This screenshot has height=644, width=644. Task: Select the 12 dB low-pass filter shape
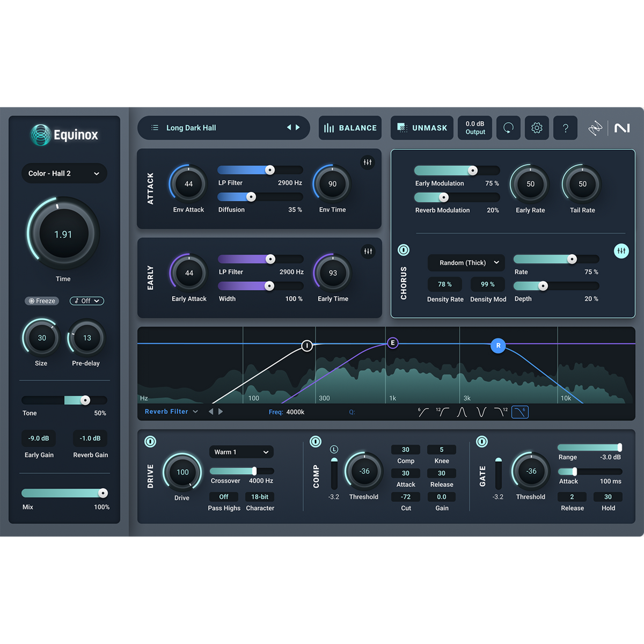(x=501, y=412)
